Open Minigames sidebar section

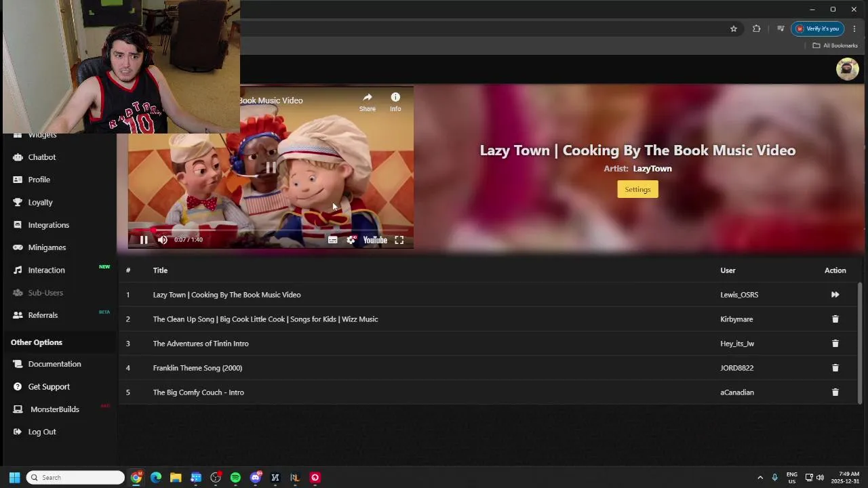pos(47,247)
